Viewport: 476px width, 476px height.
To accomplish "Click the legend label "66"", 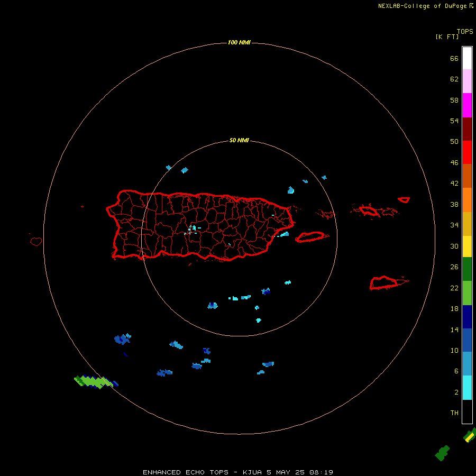I will point(454,59).
